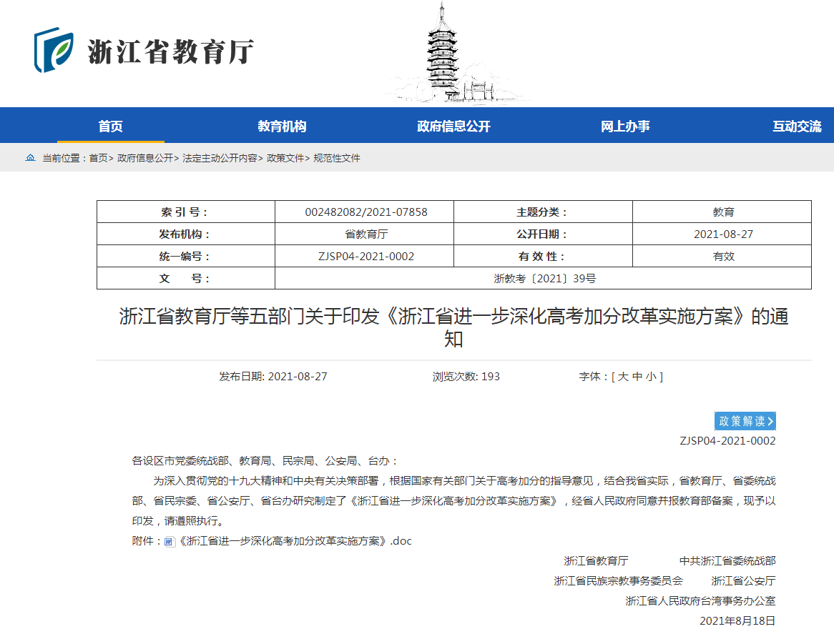The height and width of the screenshot is (644, 834).
Task: Click the ZJSP04-2021-0002 code below 政策解读
Action: pyautogui.click(x=727, y=440)
